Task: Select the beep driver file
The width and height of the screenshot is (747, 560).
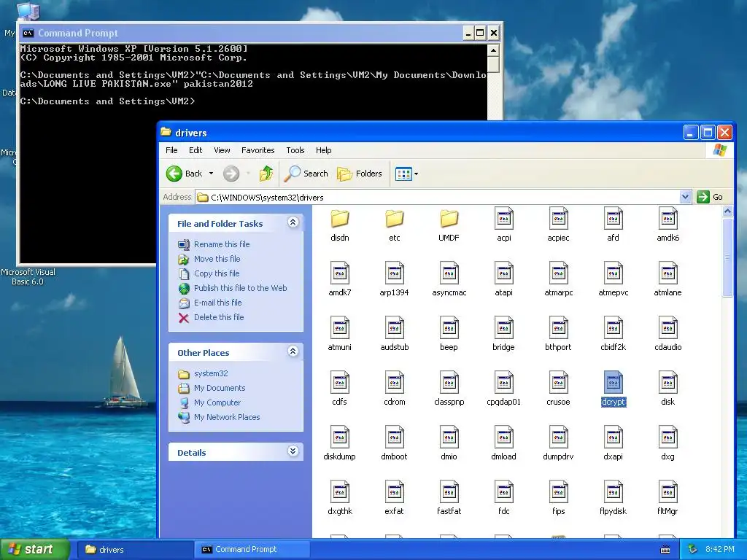Action: (x=449, y=327)
